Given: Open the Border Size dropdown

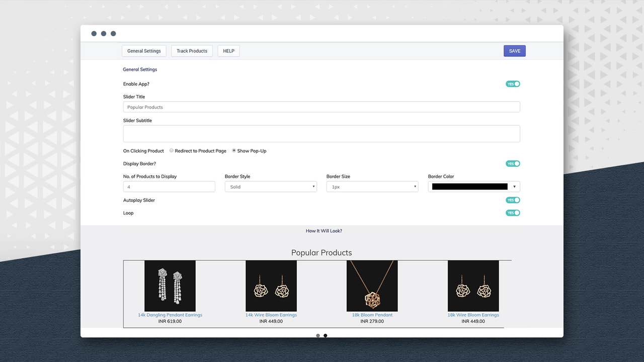Looking at the screenshot, I should click(x=372, y=186).
